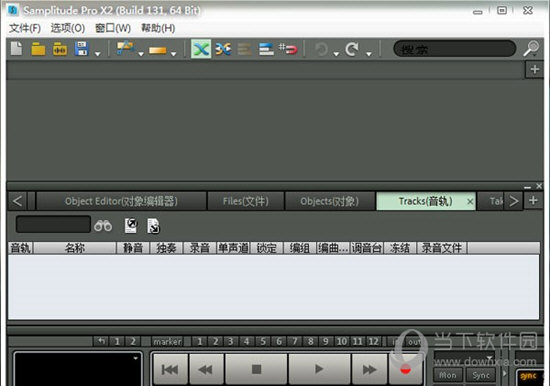Start playback with the play button

pyautogui.click(x=319, y=369)
